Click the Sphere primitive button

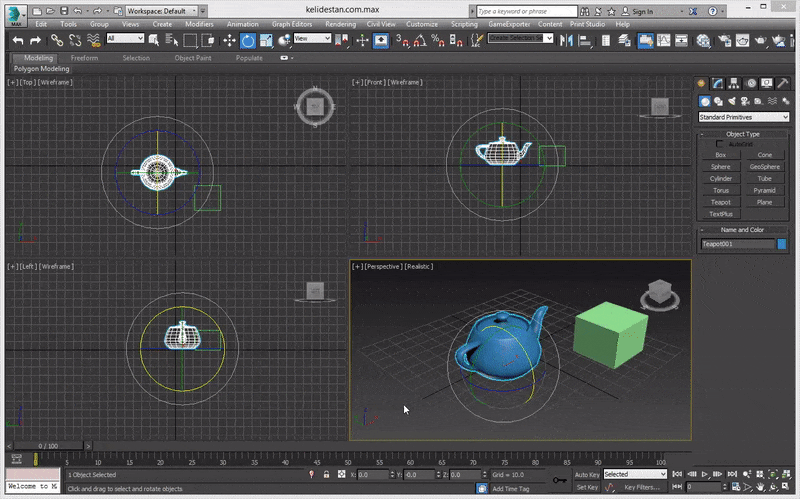pos(720,167)
